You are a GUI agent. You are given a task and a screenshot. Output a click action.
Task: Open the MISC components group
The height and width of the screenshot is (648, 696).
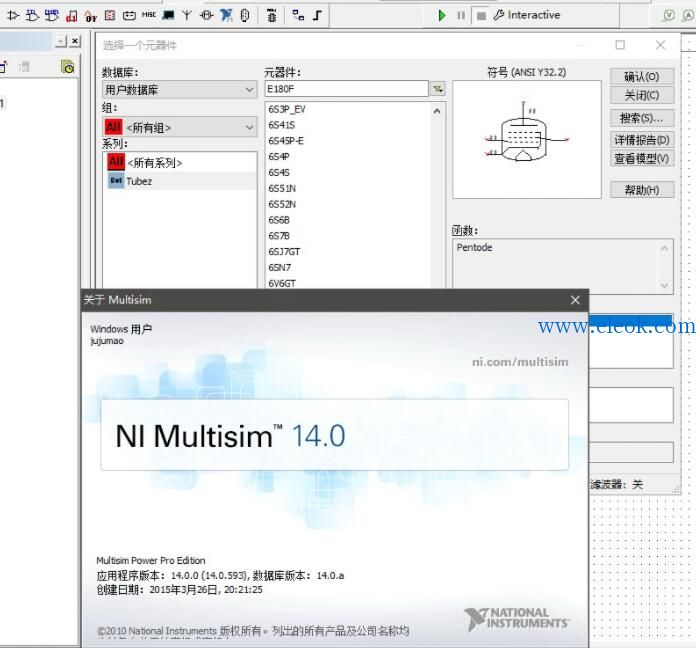pyautogui.click(x=149, y=15)
